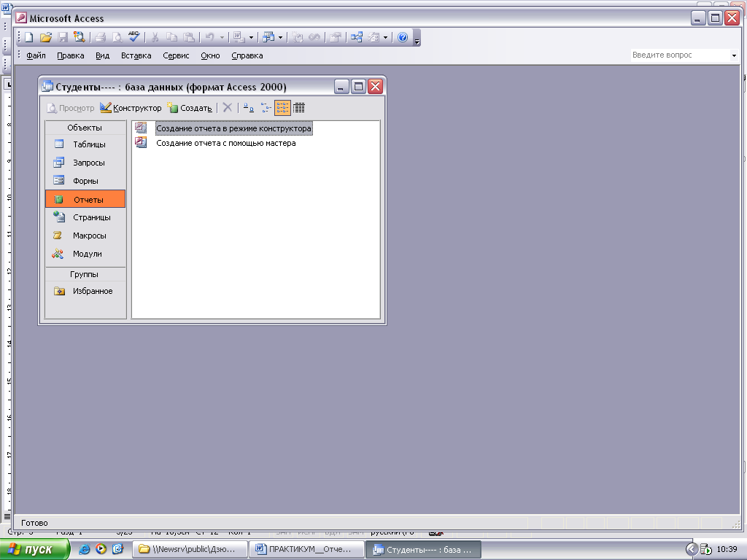Viewport: 747px width, 560px height.
Task: Select Страницы in objects pane
Action: (x=85, y=217)
